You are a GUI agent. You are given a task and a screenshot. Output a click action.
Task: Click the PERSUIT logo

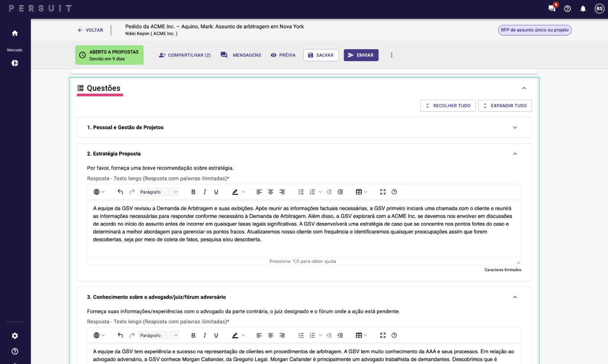click(40, 8)
